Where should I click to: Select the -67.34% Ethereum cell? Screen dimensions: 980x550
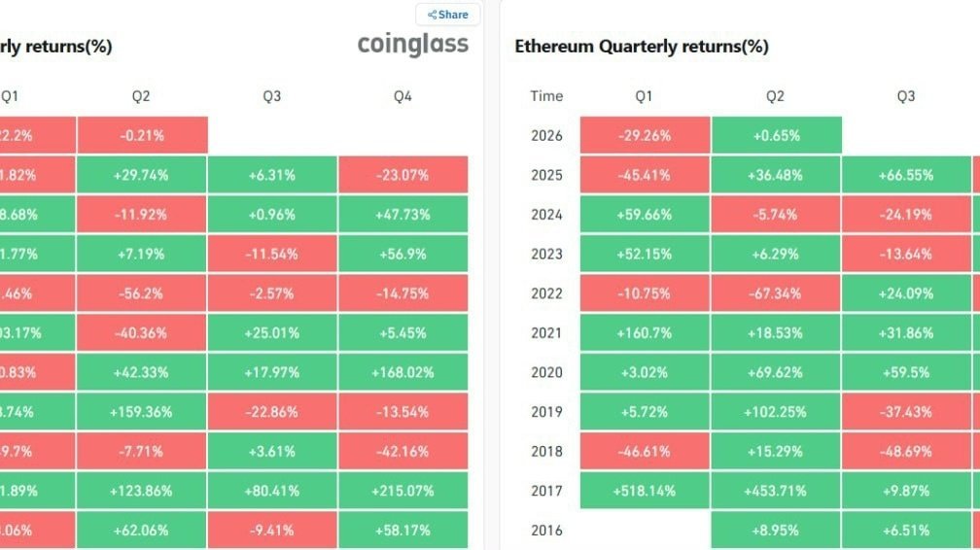pyautogui.click(x=776, y=293)
